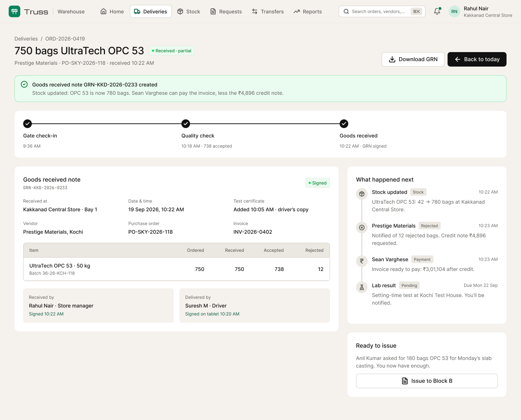Switch to the Requests tab
The height and width of the screenshot is (420, 521).
pos(226,12)
